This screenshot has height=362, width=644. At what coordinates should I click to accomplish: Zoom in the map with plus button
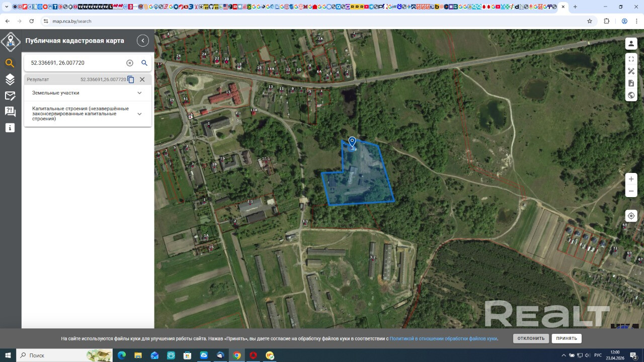click(x=631, y=179)
